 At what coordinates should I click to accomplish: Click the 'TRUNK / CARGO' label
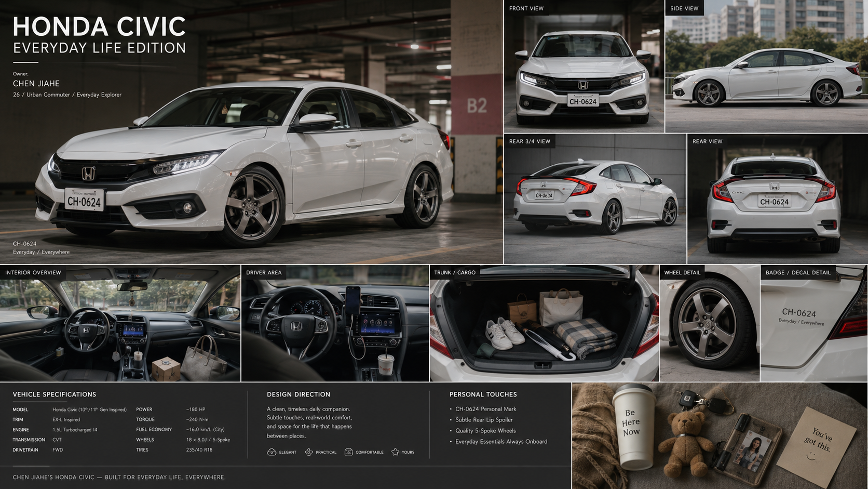click(455, 272)
